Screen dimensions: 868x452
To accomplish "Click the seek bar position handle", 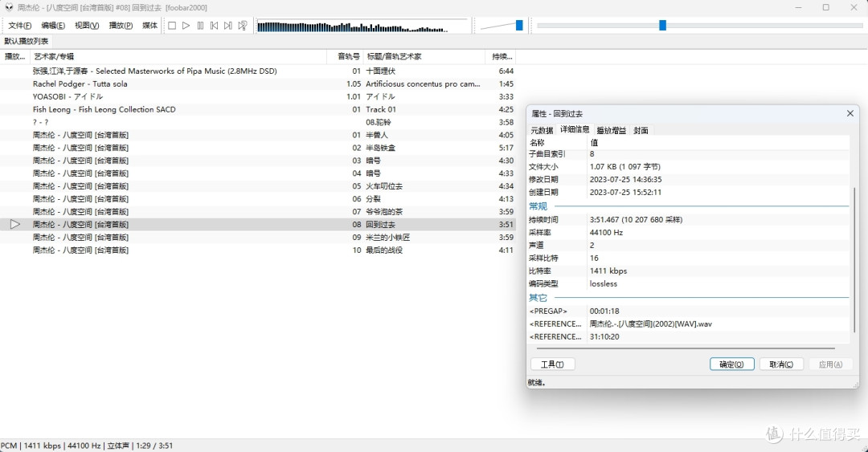I will tap(662, 25).
